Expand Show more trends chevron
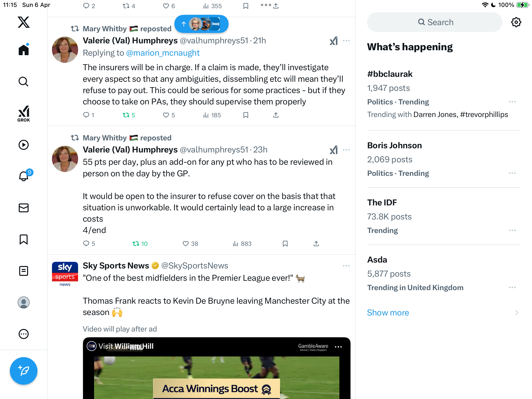The width and height of the screenshot is (532, 399). pyautogui.click(x=517, y=313)
